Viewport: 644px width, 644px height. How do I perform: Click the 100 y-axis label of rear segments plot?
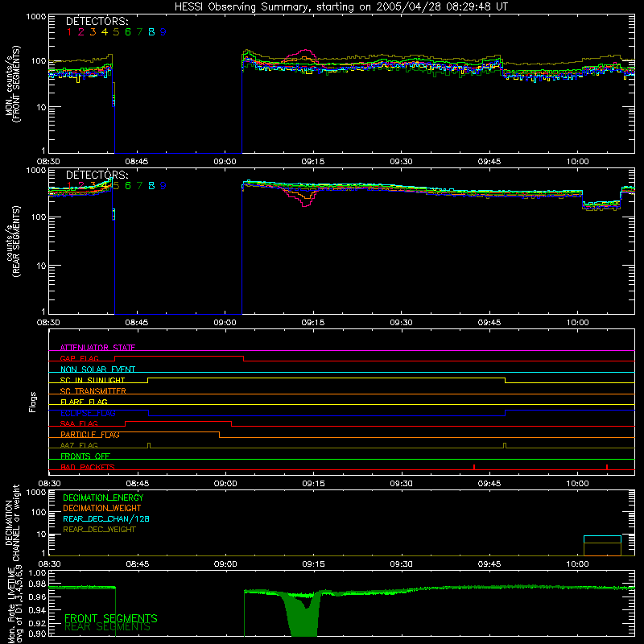click(39, 217)
